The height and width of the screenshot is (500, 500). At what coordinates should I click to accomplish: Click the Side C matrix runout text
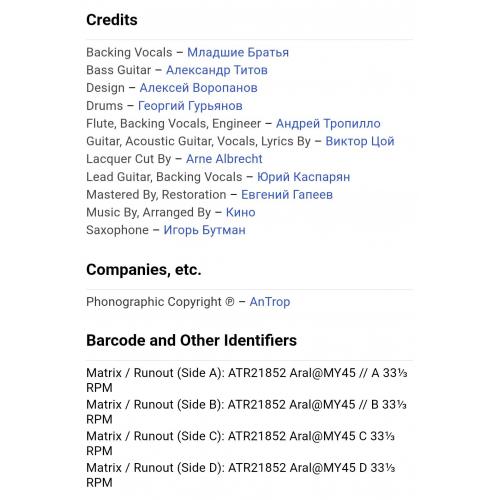click(x=240, y=444)
